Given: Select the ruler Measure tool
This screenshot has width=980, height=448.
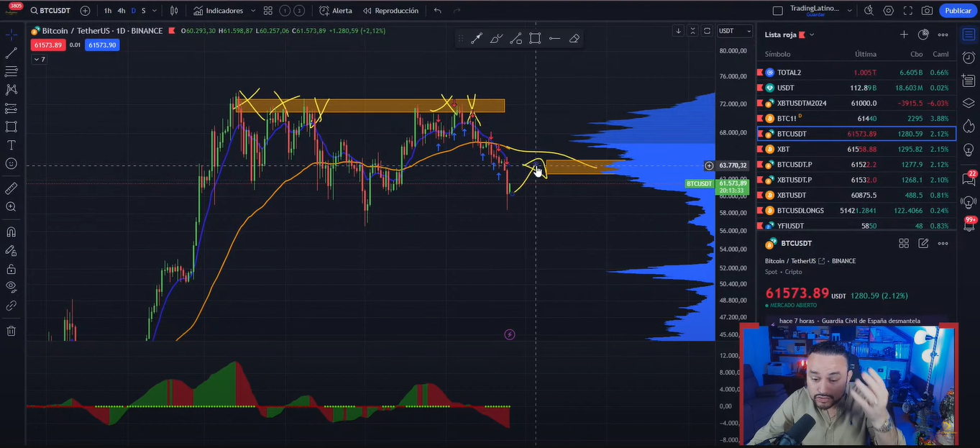Looking at the screenshot, I should pyautogui.click(x=12, y=188).
